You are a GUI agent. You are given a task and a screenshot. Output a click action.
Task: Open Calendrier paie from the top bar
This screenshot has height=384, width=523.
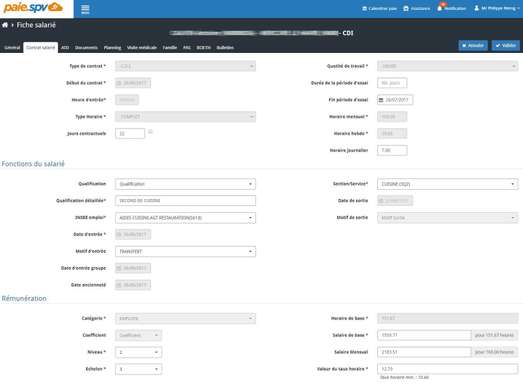point(379,8)
